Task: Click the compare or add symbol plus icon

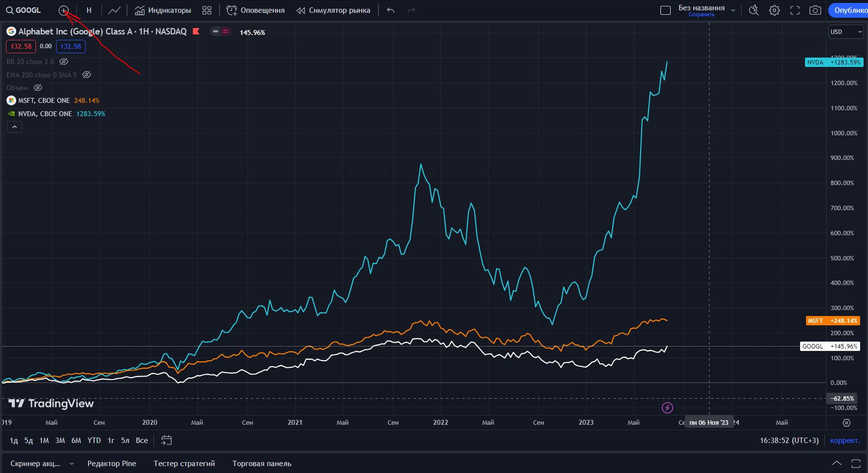Action: 63,10
